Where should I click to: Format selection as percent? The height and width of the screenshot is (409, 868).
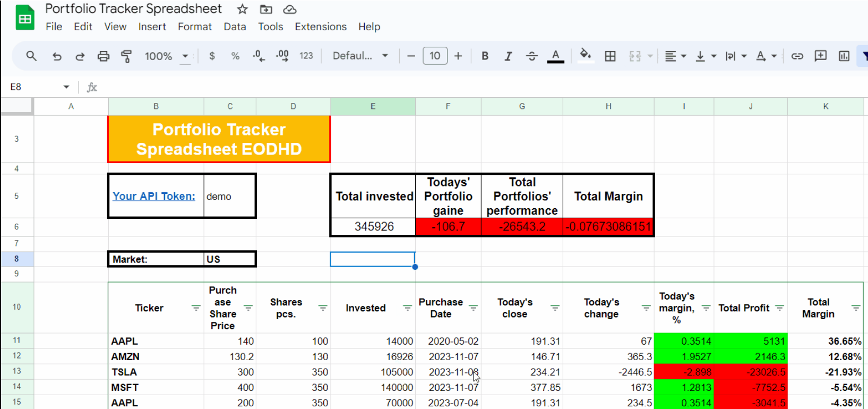(235, 56)
